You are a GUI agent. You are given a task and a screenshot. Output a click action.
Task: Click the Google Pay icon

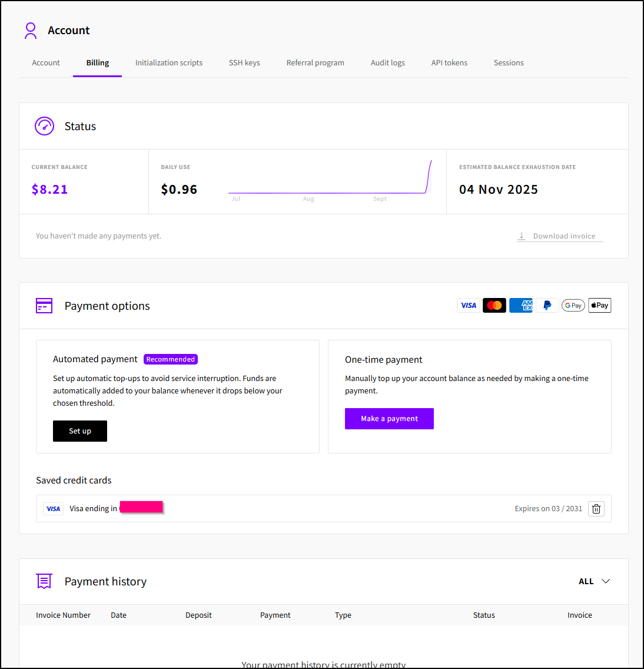click(573, 306)
